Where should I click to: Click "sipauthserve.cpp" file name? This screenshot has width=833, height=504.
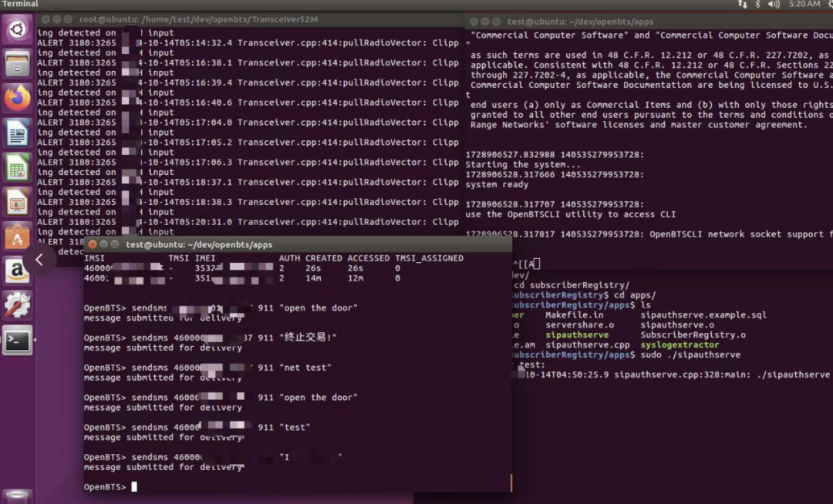coord(588,344)
